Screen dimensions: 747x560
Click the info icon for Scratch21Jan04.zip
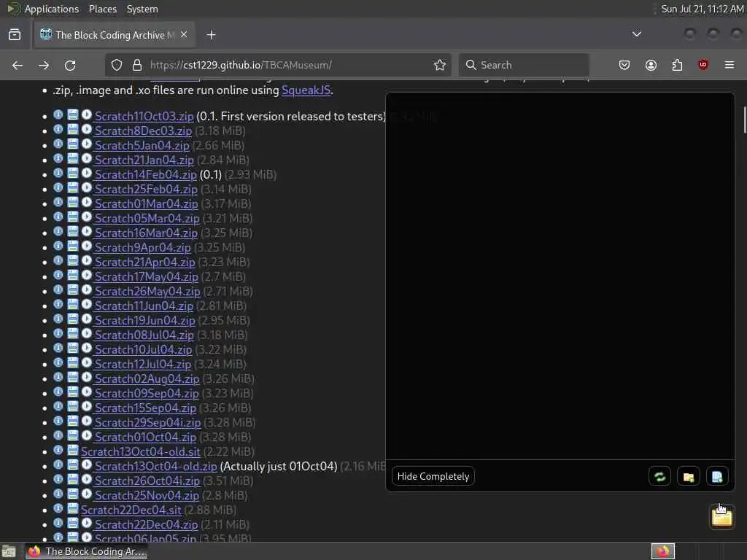58,158
